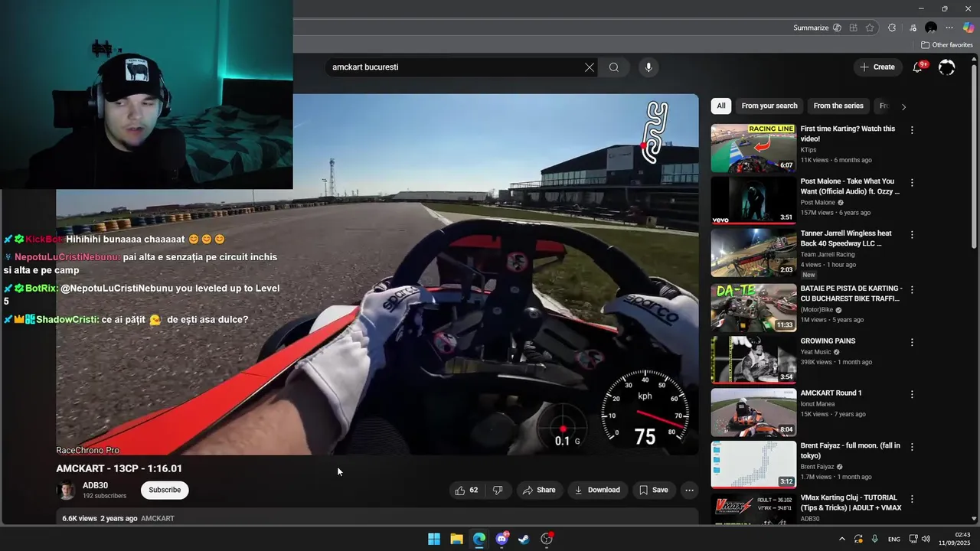This screenshot has width=980, height=551.
Task: Open Copilot icon beside Summarize
Action: tap(837, 28)
